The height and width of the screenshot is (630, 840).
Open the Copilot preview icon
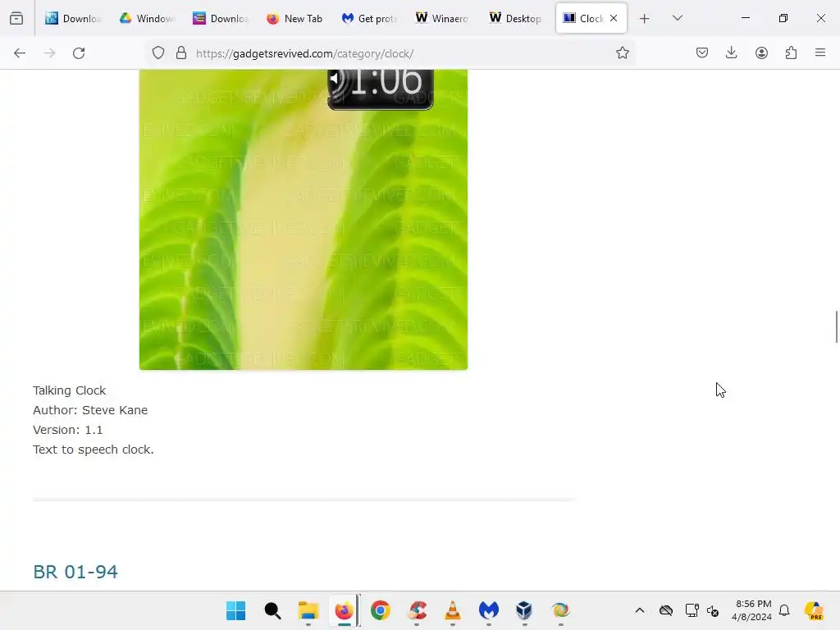click(815, 610)
